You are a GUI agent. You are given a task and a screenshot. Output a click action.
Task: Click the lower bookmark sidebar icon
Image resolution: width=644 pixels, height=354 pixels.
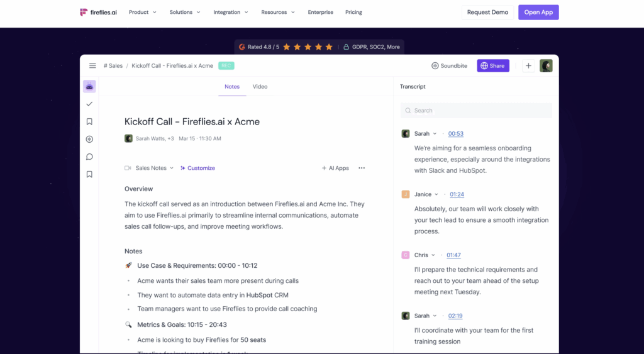coord(89,175)
